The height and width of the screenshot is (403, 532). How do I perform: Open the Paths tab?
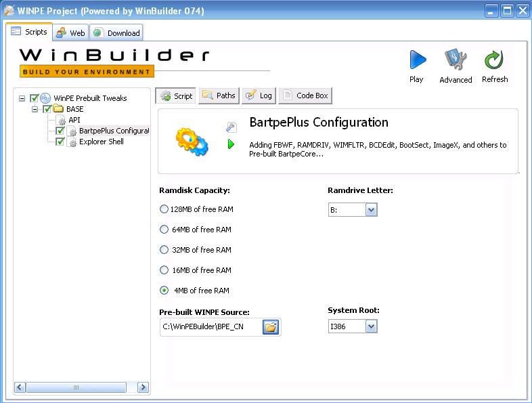219,96
